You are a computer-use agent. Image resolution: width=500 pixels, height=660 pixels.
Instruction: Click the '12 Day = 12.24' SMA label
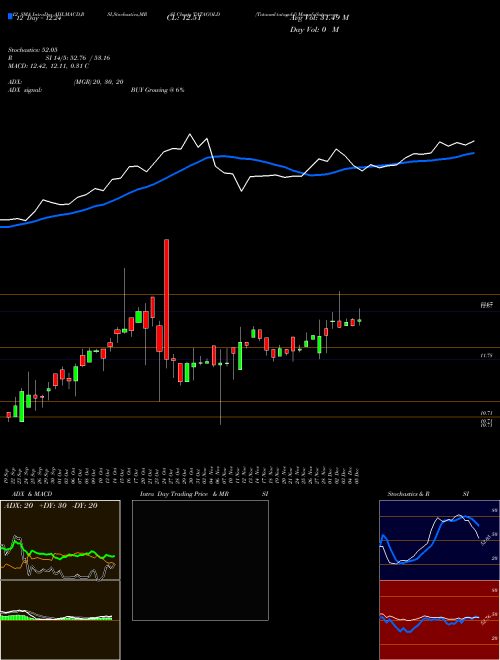click(39, 18)
